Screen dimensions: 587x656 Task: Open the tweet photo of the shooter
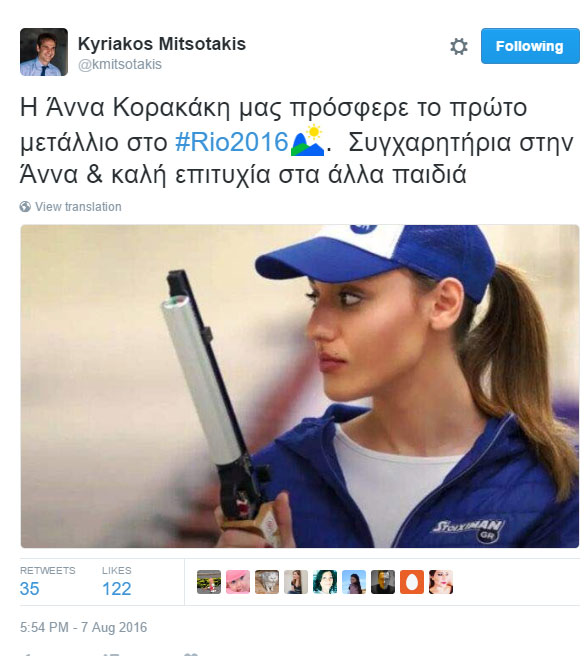[x=300, y=386]
